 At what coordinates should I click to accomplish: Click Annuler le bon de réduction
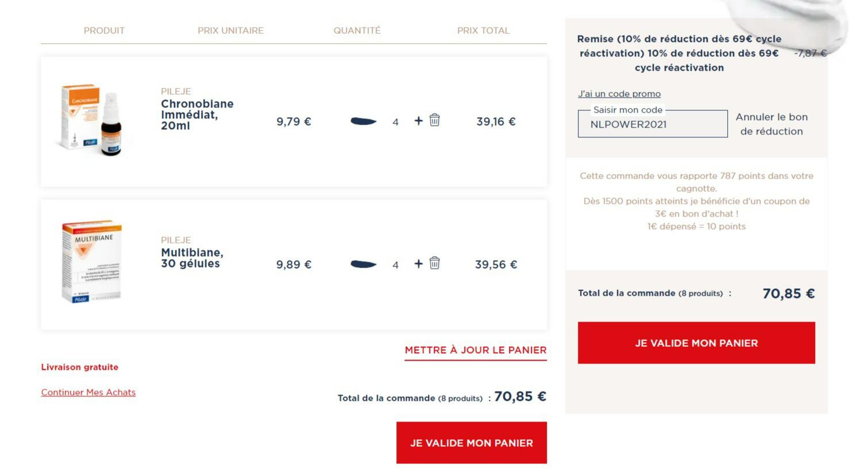pyautogui.click(x=771, y=124)
